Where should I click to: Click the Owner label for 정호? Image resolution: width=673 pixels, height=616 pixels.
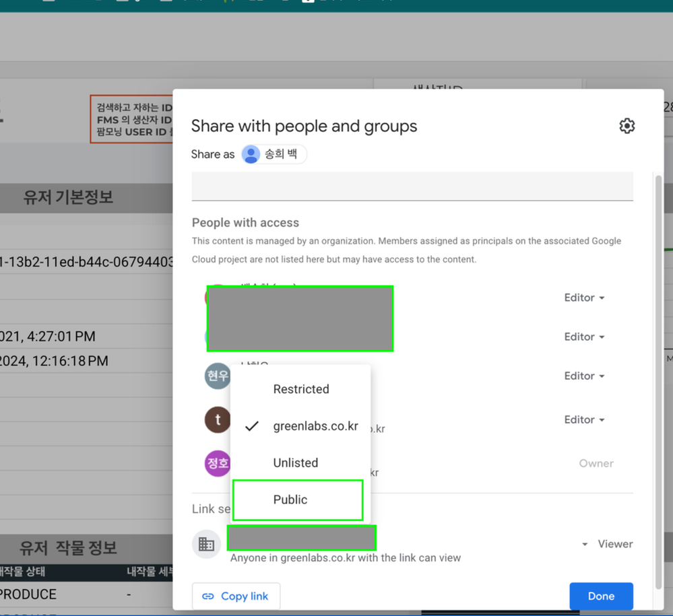[596, 463]
